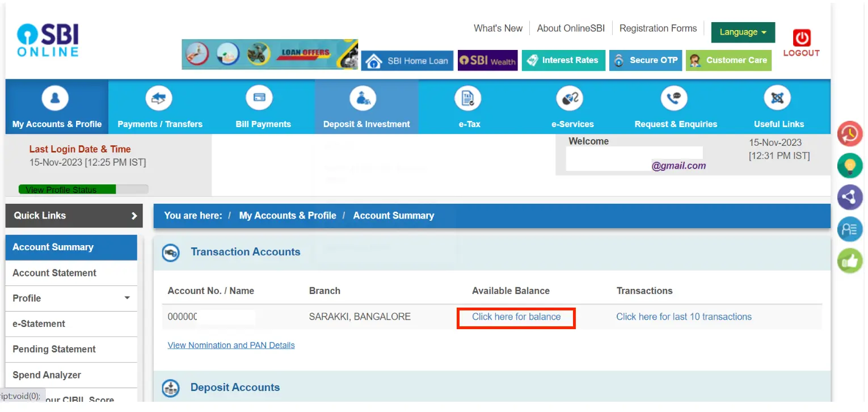Click the Last Login Date & Time label

[x=80, y=149]
